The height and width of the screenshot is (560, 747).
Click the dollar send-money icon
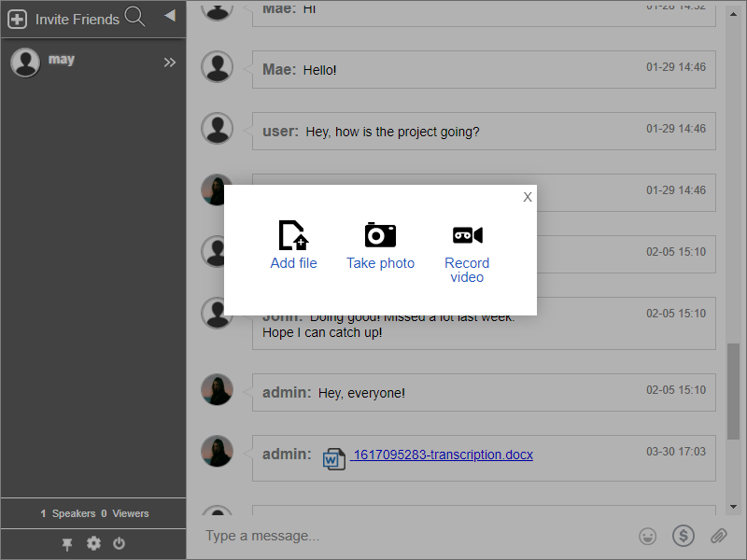(684, 536)
